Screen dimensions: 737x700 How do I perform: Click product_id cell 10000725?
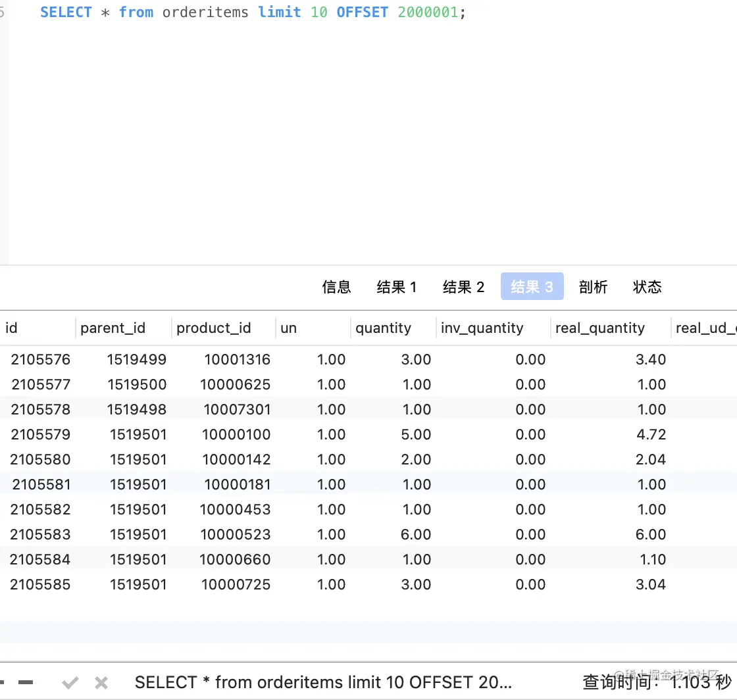(236, 584)
